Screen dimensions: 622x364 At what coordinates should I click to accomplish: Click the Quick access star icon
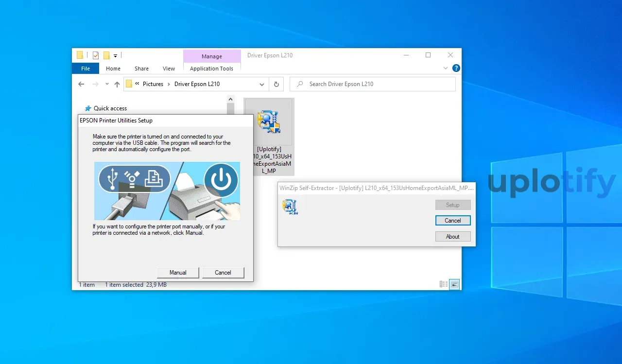pos(88,108)
